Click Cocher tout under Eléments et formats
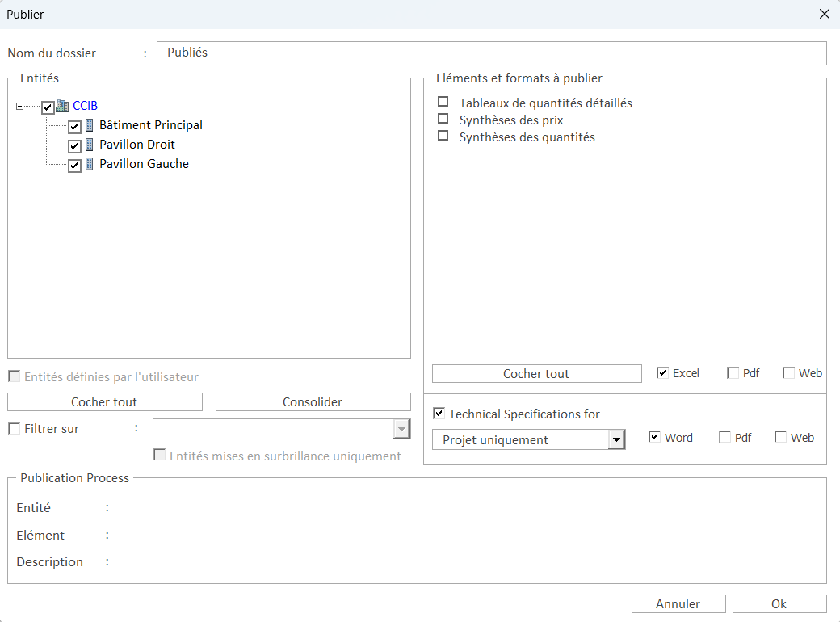 (537, 373)
